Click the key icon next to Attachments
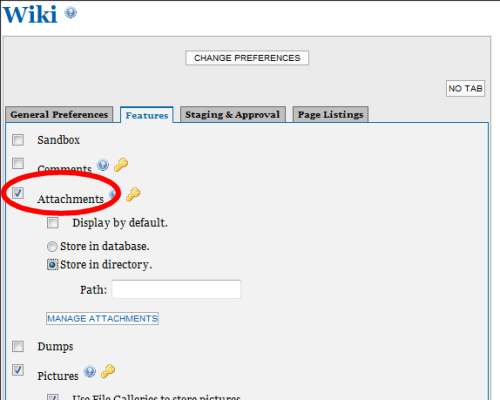This screenshot has height=400, width=500. [x=133, y=194]
